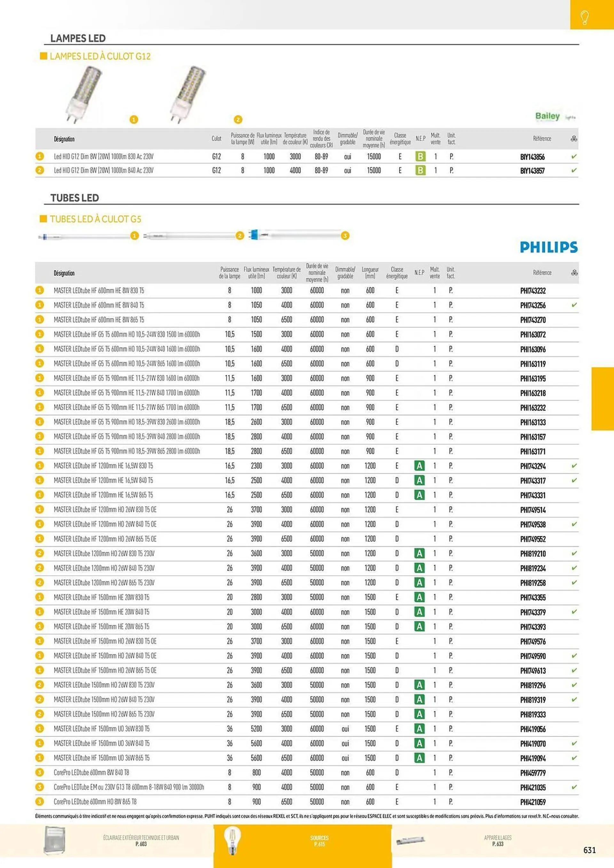The height and width of the screenshot is (868, 614).
Task: Click the yellow number 3 circle beside CorePro LEDtube 600mm 8W 840 T8
Action: (x=40, y=772)
